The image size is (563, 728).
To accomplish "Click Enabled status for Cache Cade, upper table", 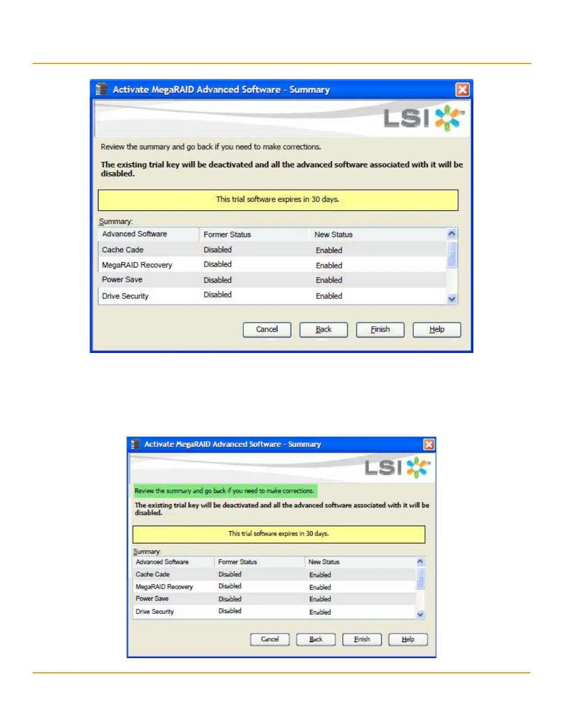I will tap(329, 250).
